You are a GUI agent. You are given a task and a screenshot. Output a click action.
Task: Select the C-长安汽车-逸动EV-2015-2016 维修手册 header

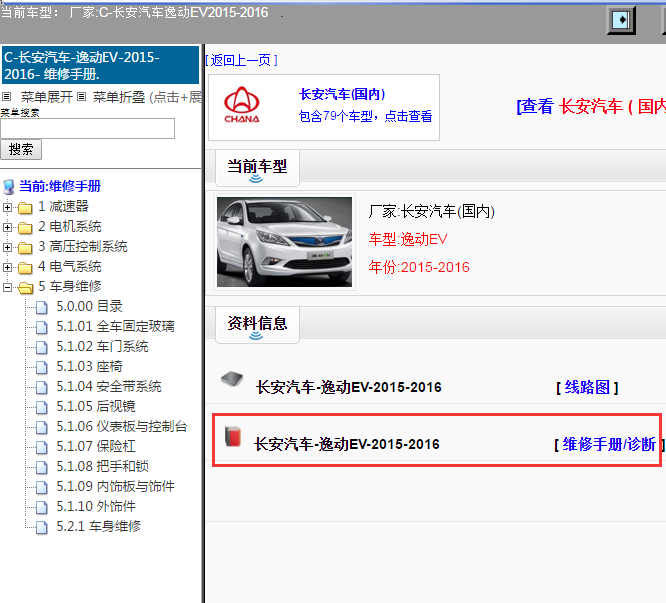click(x=101, y=65)
